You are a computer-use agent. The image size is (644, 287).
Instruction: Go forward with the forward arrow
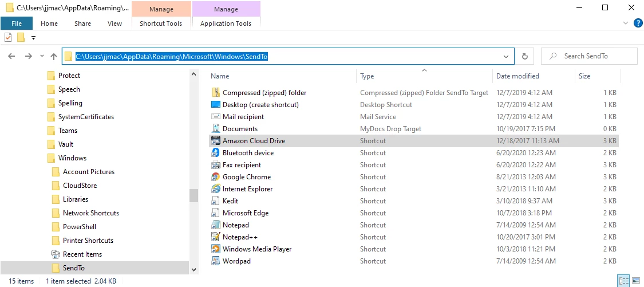coord(29,56)
